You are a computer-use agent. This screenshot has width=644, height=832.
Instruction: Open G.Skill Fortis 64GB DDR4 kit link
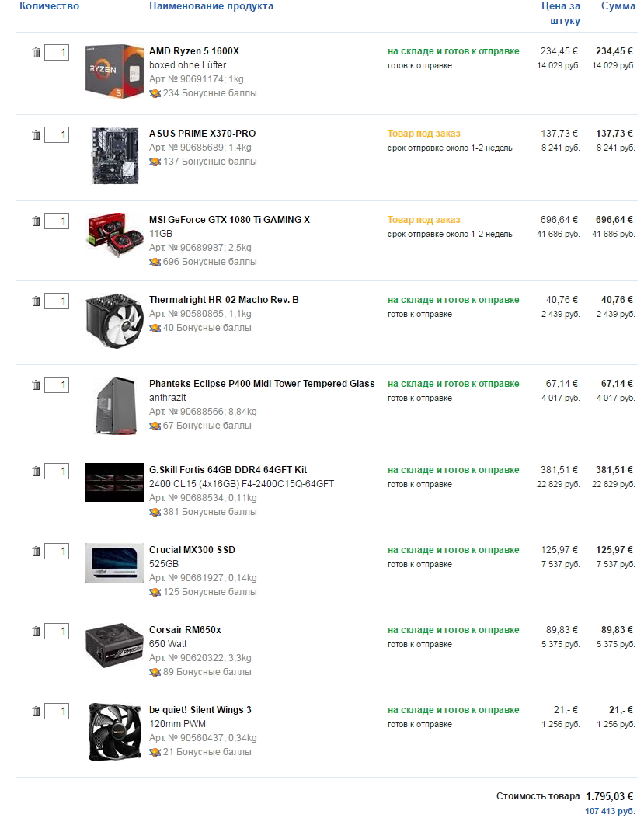pos(228,470)
